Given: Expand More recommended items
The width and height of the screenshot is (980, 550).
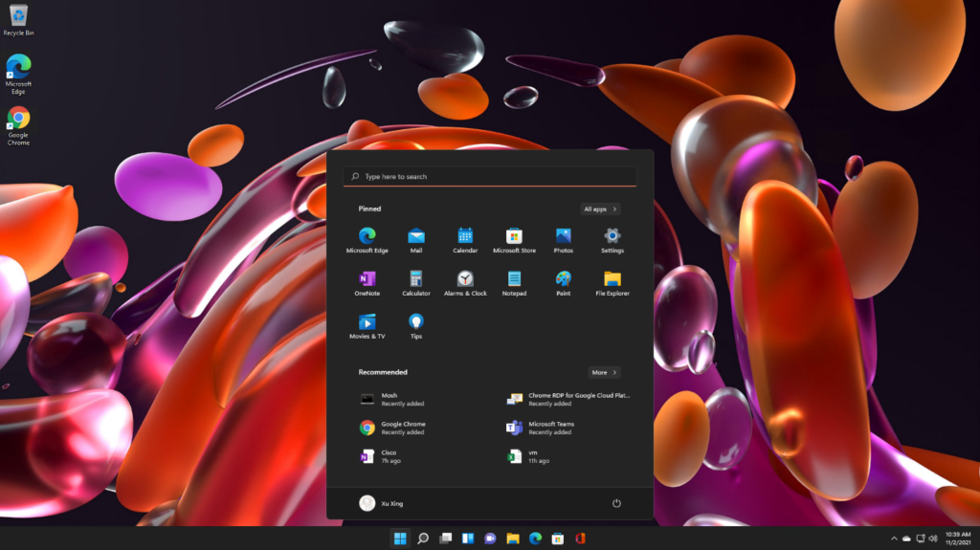Looking at the screenshot, I should (603, 372).
